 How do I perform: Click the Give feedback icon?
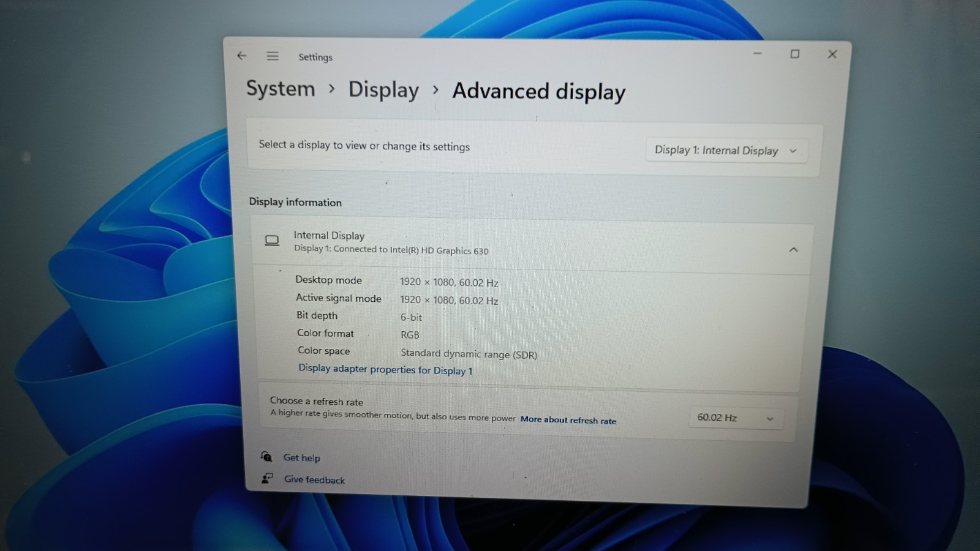pos(267,478)
